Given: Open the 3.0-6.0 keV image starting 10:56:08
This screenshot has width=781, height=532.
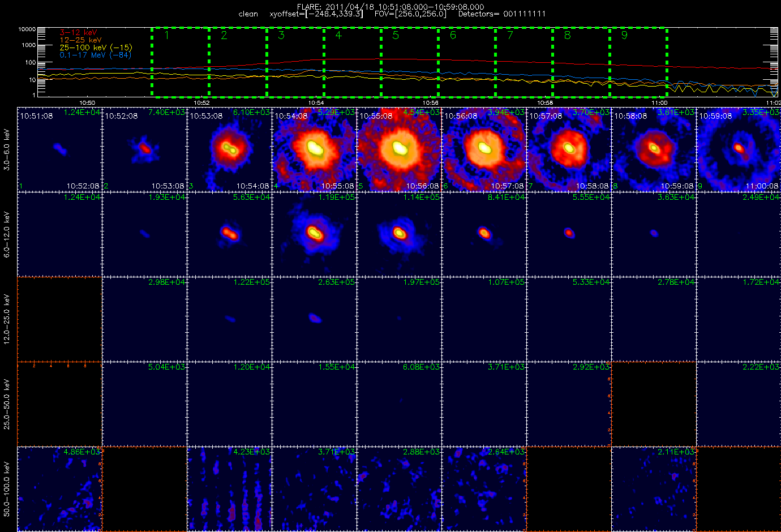Looking at the screenshot, I should tap(484, 149).
